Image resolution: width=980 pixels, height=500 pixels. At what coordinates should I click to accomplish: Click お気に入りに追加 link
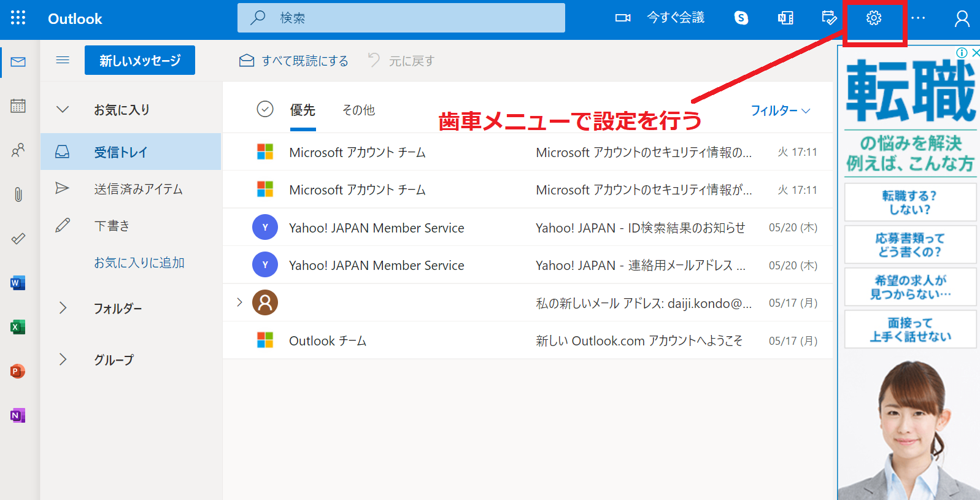(x=139, y=263)
